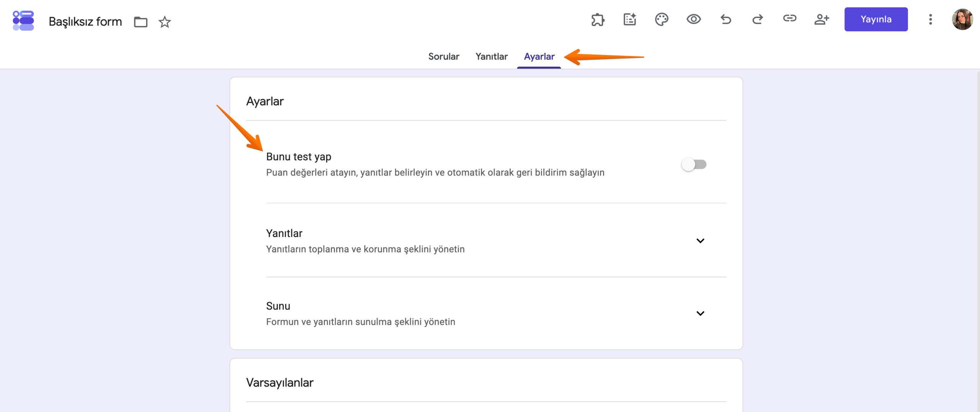
Task: Redo the last change
Action: point(758,19)
